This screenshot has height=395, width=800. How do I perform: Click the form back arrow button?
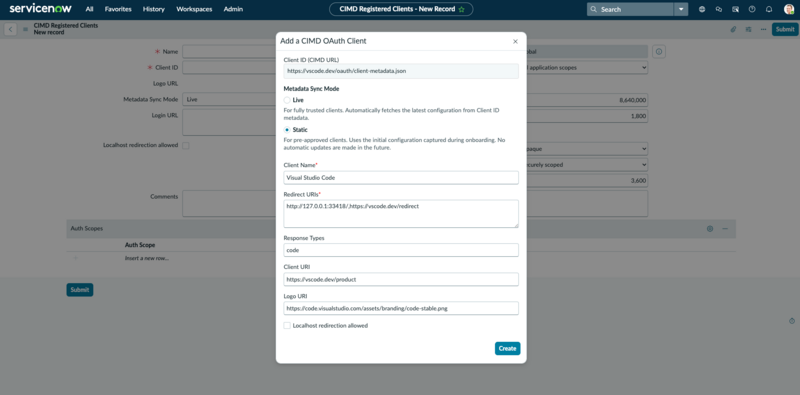tap(10, 29)
